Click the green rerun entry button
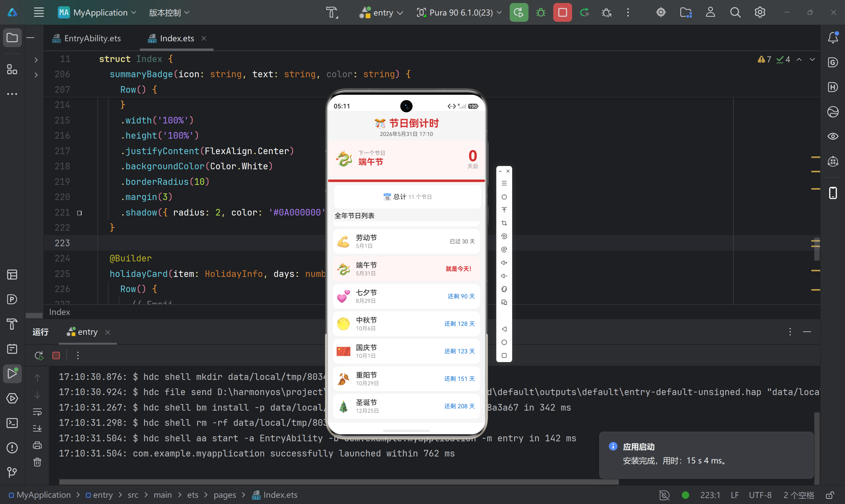The height and width of the screenshot is (504, 845). 519,13
